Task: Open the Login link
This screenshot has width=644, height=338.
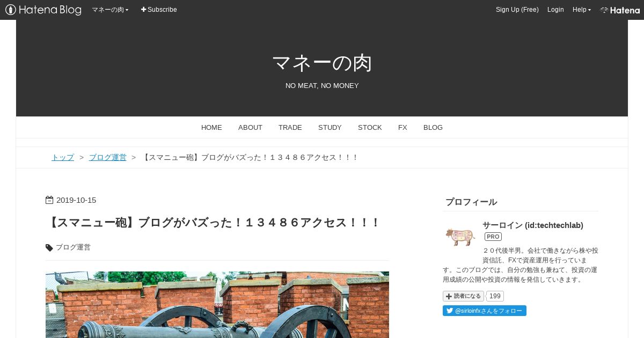Action: (x=555, y=10)
